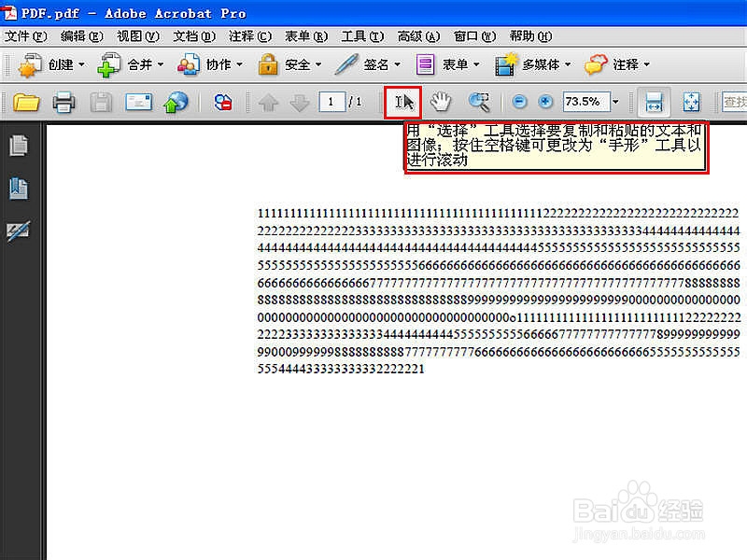
Task: Open the 文档 menu
Action: pyautogui.click(x=194, y=36)
